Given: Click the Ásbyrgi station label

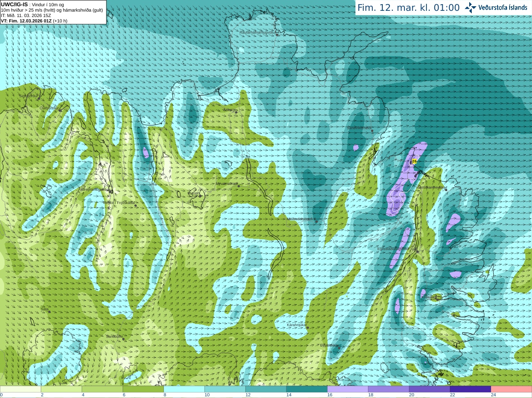Looking at the screenshot, I should click(x=229, y=110).
